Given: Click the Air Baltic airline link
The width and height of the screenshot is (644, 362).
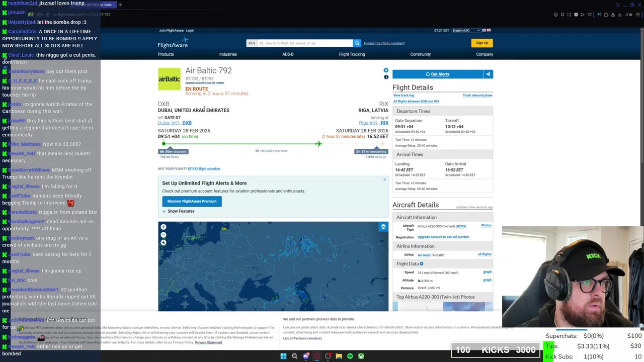Looking at the screenshot, I should [x=424, y=255].
